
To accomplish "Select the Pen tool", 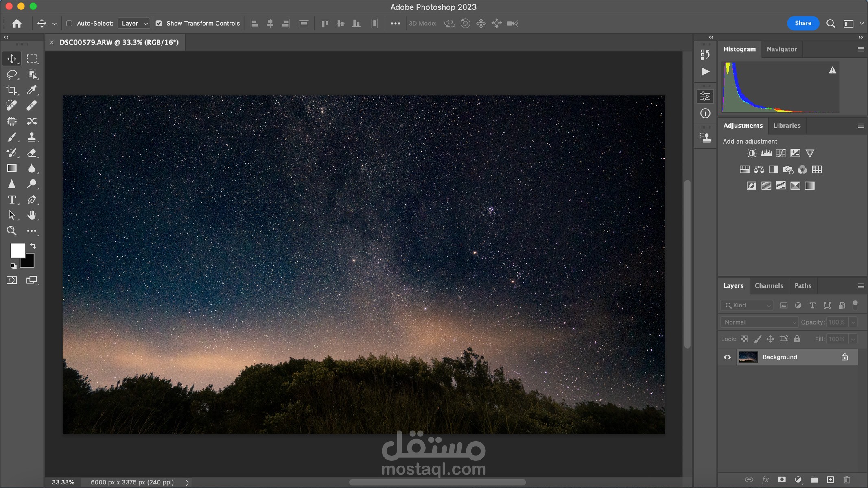I will click(32, 200).
